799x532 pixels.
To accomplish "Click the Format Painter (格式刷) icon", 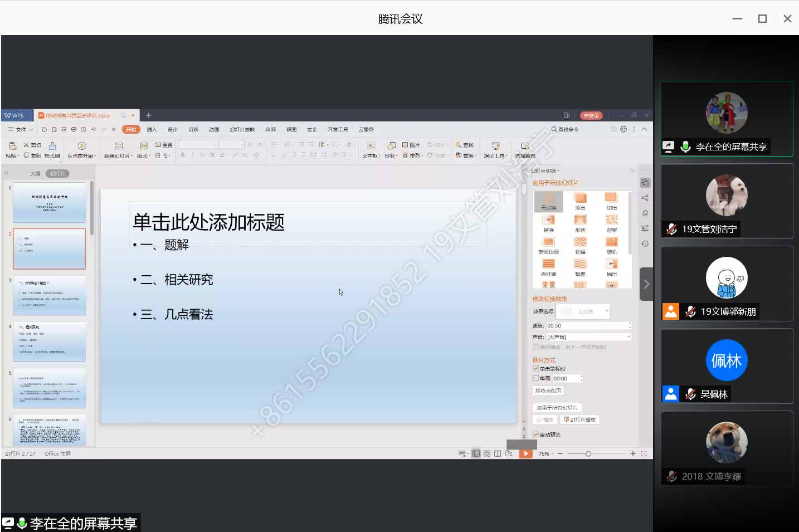I will coord(52,146).
